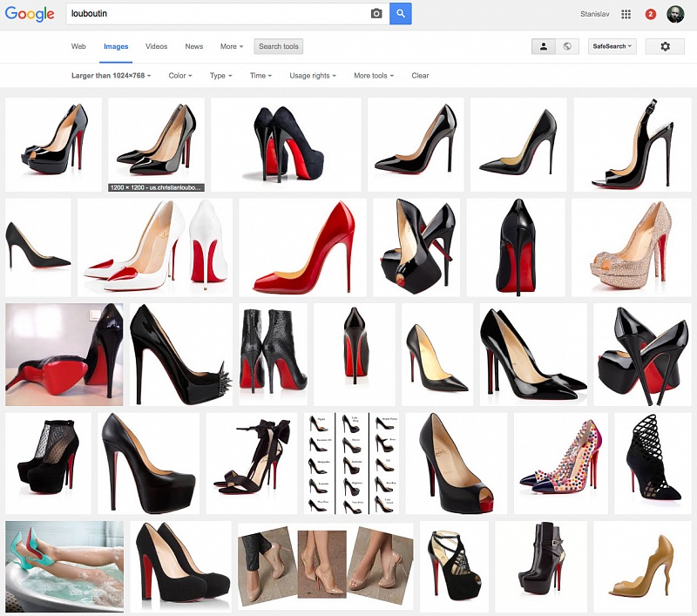Open the red patent pump thumbnail
Image resolution: width=697 pixels, height=616 pixels.
tap(302, 247)
